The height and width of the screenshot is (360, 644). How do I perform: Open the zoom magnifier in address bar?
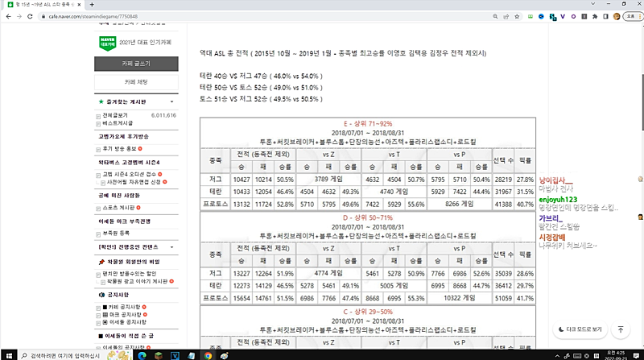(x=495, y=16)
